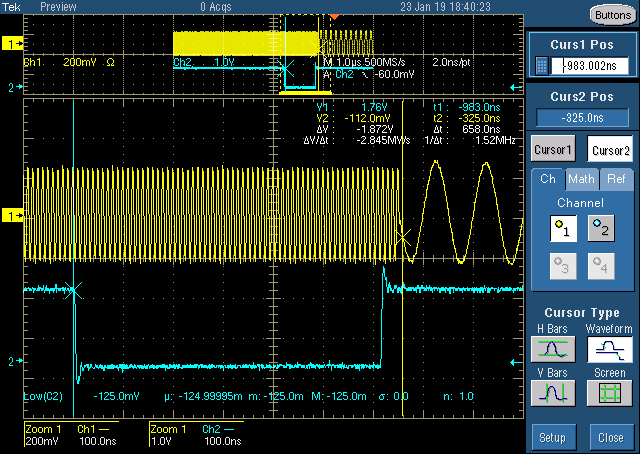Open the Ch source tab
The width and height of the screenshot is (640, 454).
(548, 179)
